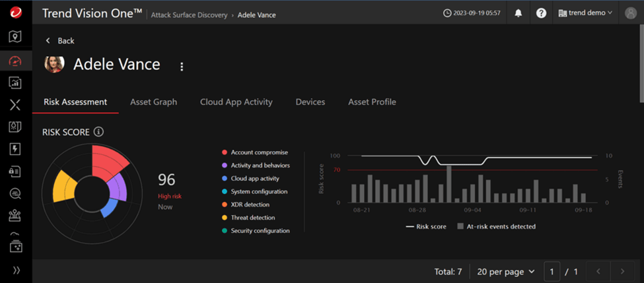The width and height of the screenshot is (644, 283).
Task: Open the sparkle box sidebar icon
Action: (x=16, y=246)
